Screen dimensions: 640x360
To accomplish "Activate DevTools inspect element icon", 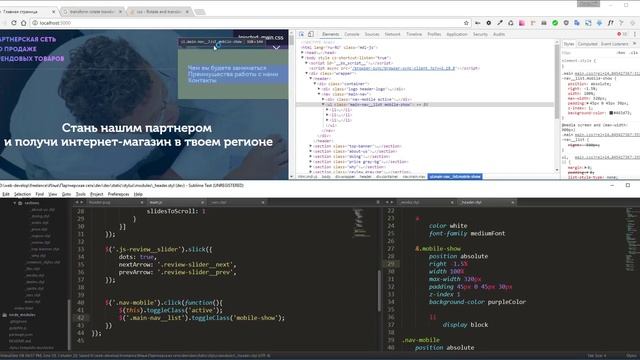I will pos(302,34).
